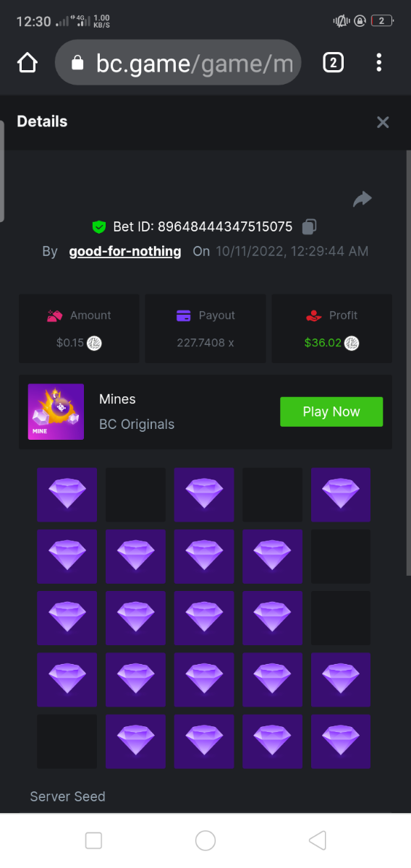Click the Profit coin icon
The height and width of the screenshot is (868, 411).
352,343
